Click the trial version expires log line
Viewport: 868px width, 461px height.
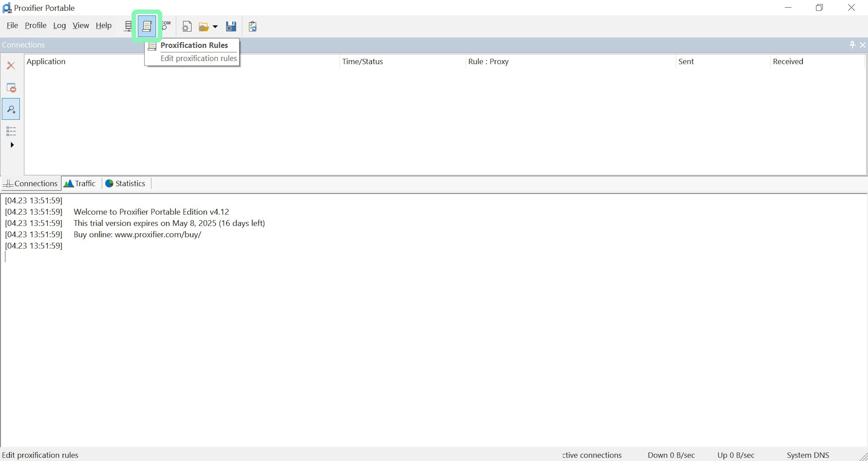(x=169, y=223)
